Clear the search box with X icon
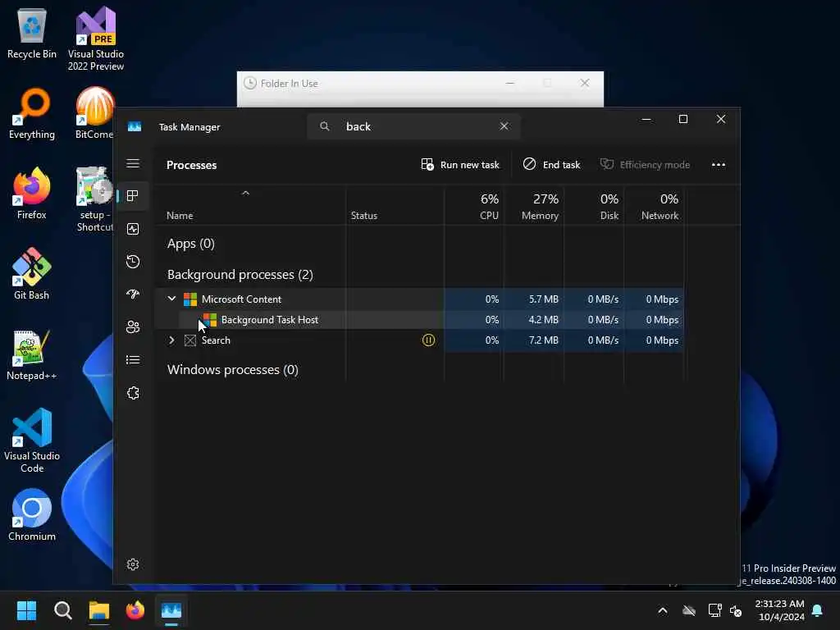Image resolution: width=840 pixels, height=630 pixels. point(504,126)
